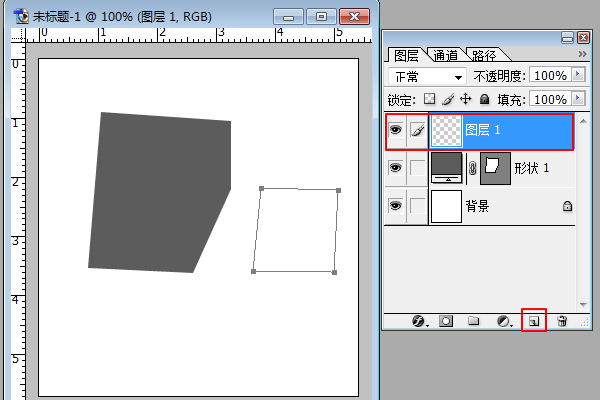The height and width of the screenshot is (400, 600).
Task: Select the 图层 1 layer name
Action: point(483,130)
